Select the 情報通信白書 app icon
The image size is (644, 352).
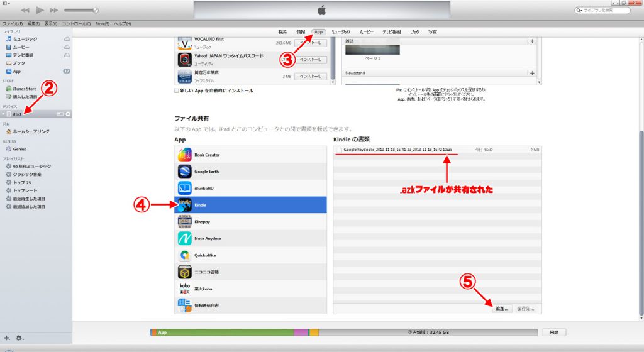(185, 305)
